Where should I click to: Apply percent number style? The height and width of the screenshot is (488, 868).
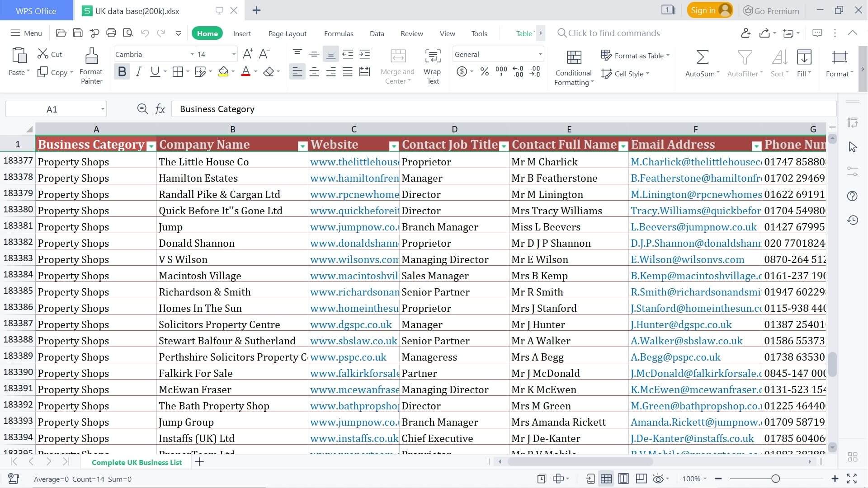coord(484,71)
